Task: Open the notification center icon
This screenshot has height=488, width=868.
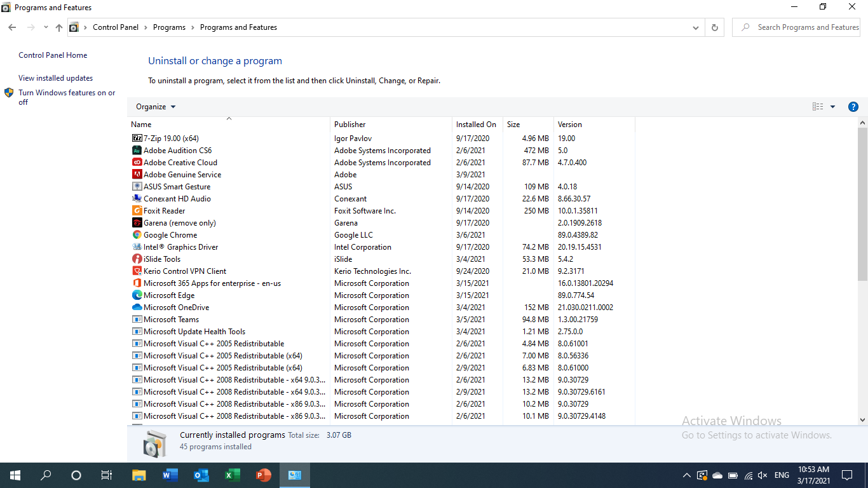Action: pos(847,475)
